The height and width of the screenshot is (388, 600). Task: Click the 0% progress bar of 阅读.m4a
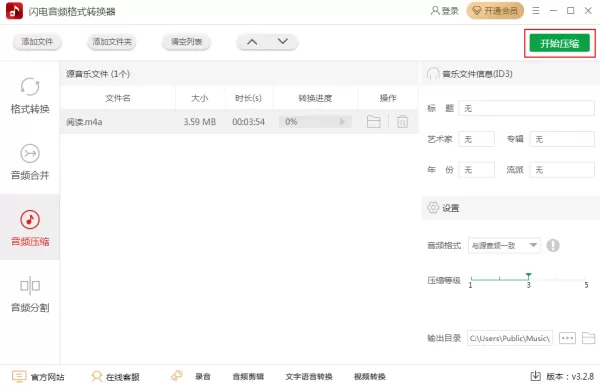315,122
